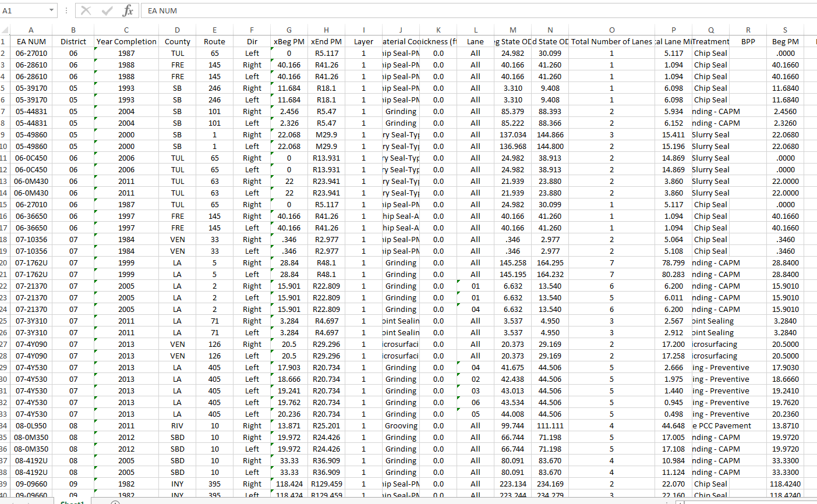Click the Insert Function (fx) icon
This screenshot has height=504, width=817.
pyautogui.click(x=128, y=10)
